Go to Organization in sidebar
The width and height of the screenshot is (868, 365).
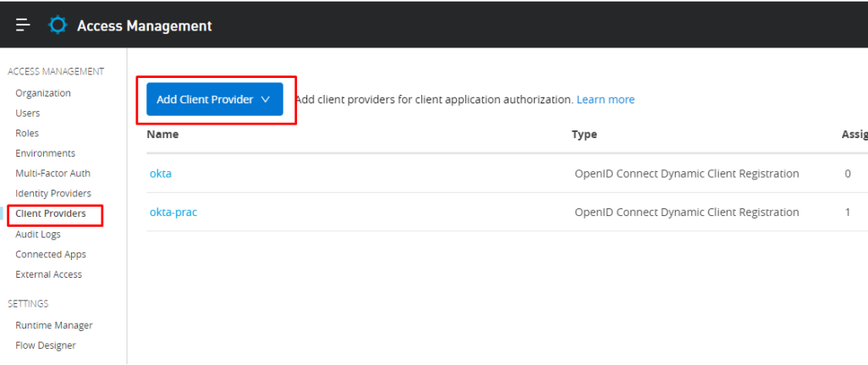point(43,93)
